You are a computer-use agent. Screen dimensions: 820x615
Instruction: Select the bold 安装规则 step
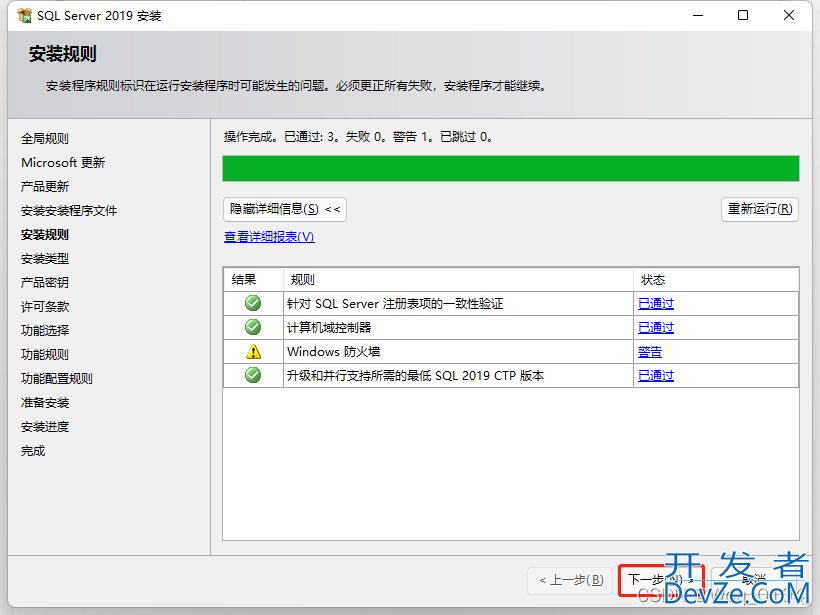(x=45, y=235)
